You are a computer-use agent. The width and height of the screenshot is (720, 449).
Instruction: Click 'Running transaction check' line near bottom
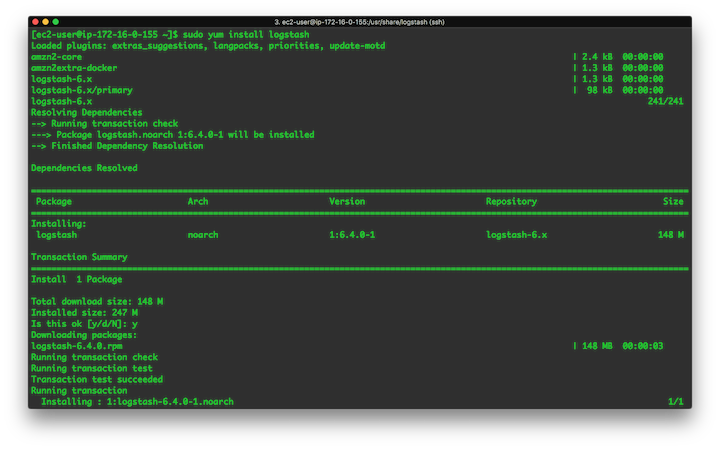95,357
